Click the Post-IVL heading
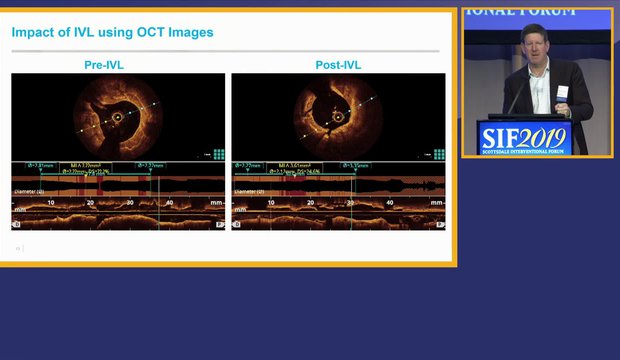Screen dimensions: 620x360 coord(338,65)
